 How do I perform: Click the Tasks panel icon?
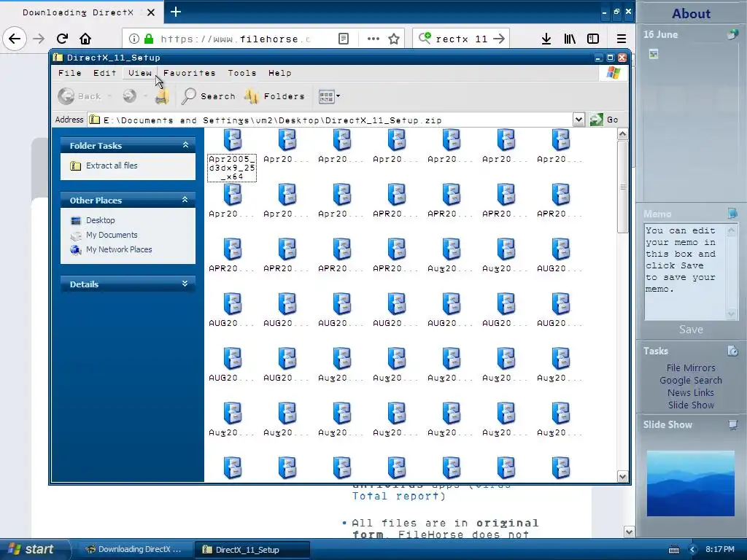[x=732, y=351]
